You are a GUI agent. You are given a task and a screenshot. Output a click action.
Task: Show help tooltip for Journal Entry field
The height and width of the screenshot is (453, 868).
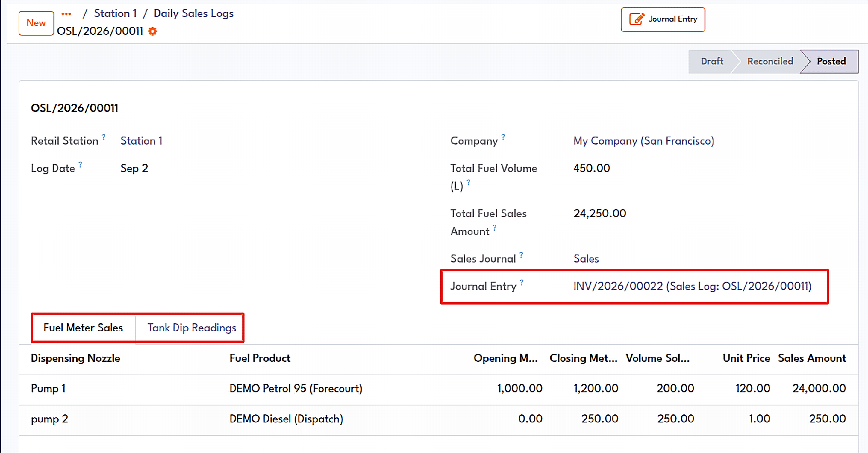[522, 282]
